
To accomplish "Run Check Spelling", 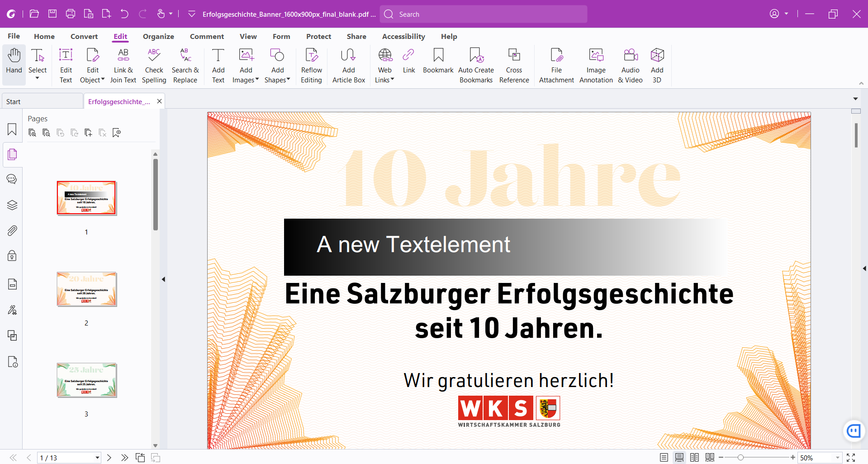I will (x=154, y=65).
